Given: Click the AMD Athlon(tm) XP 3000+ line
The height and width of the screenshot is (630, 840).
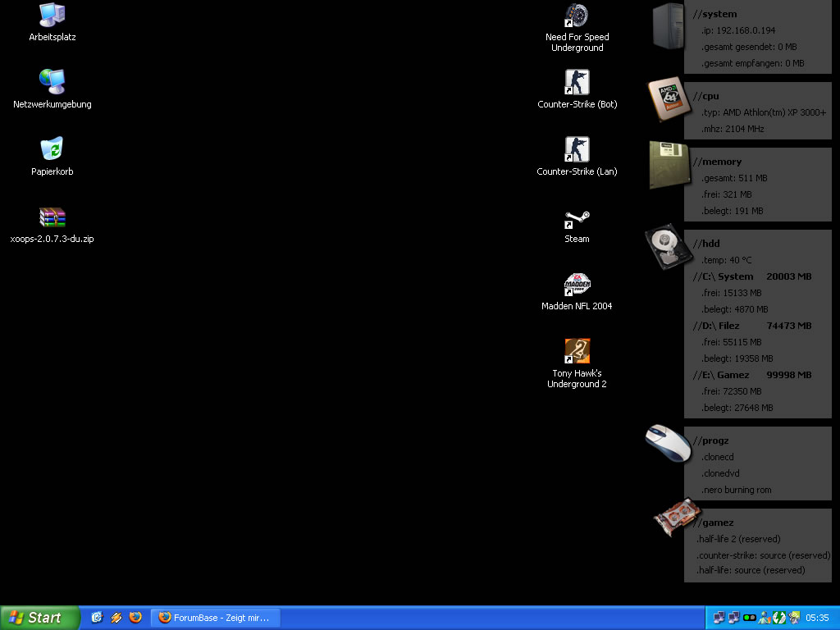Looking at the screenshot, I should click(764, 112).
